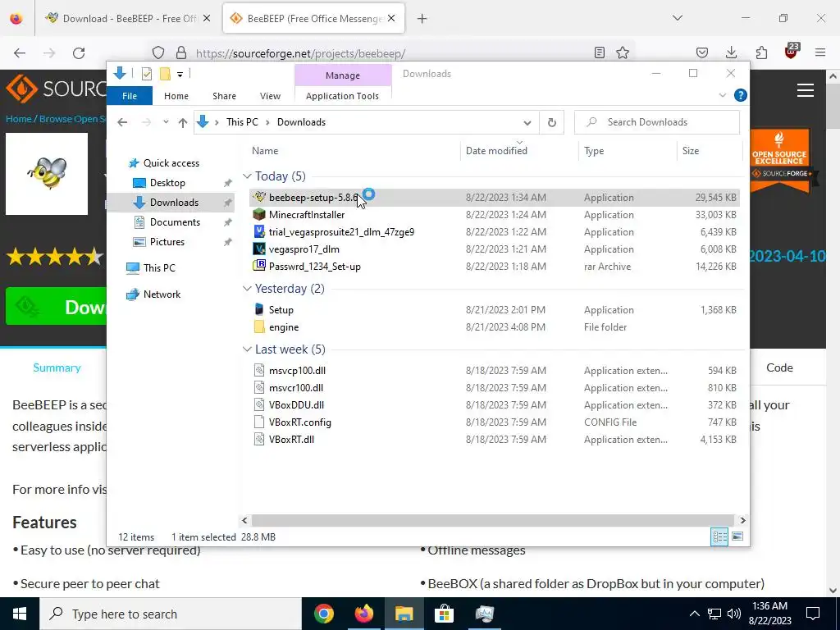Viewport: 840px width, 630px height.
Task: Open Firefox downloads panel arrow
Action: click(731, 52)
